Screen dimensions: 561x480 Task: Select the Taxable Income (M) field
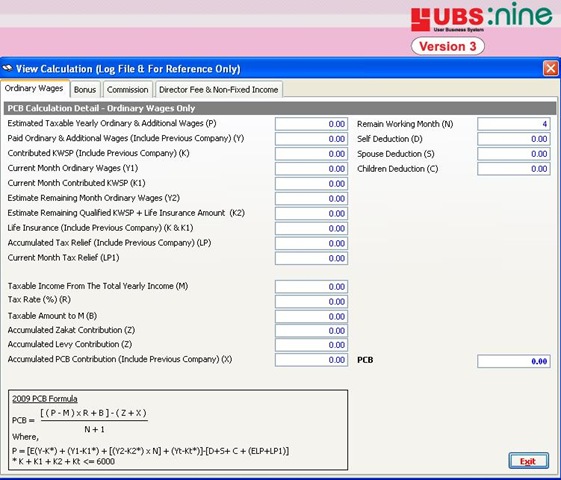coord(311,287)
